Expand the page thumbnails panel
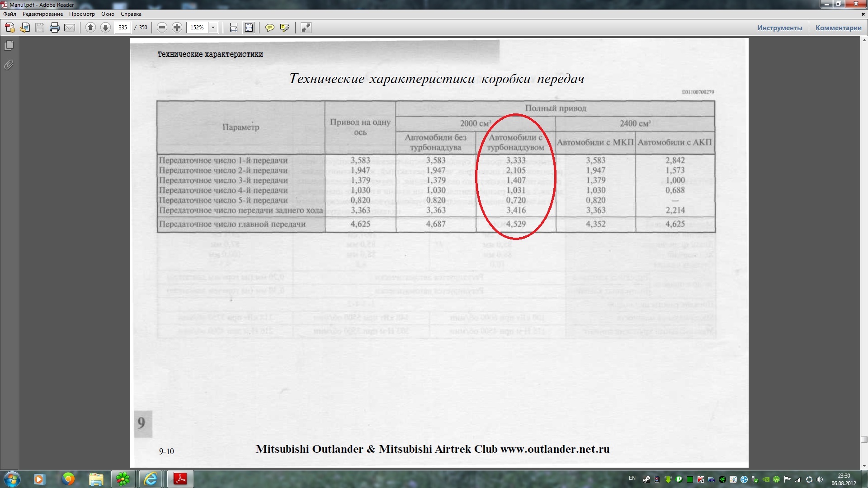868x488 pixels. [x=9, y=46]
